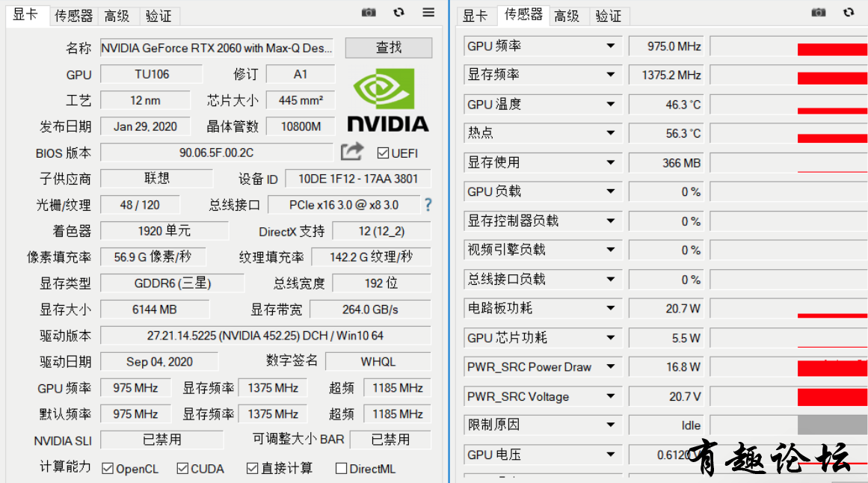Image resolution: width=868 pixels, height=483 pixels.
Task: Expand the GPU 芯片功耗 sensor dropdown
Action: pyautogui.click(x=611, y=337)
